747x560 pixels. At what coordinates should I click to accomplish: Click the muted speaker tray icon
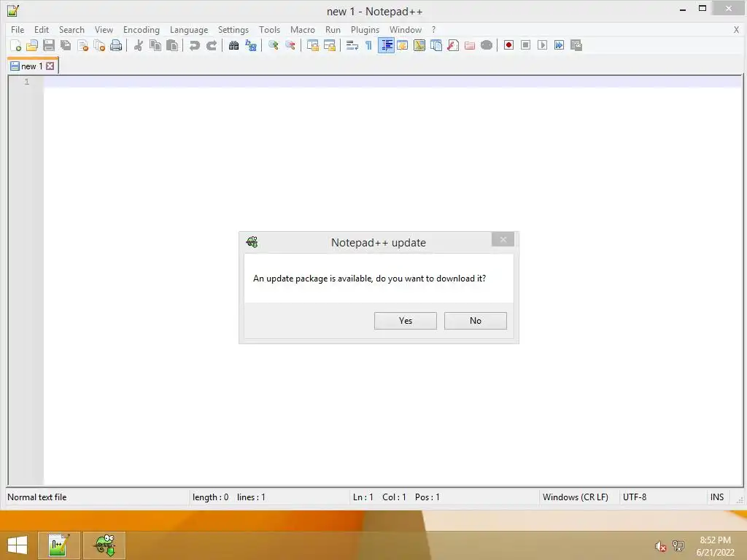(660, 546)
